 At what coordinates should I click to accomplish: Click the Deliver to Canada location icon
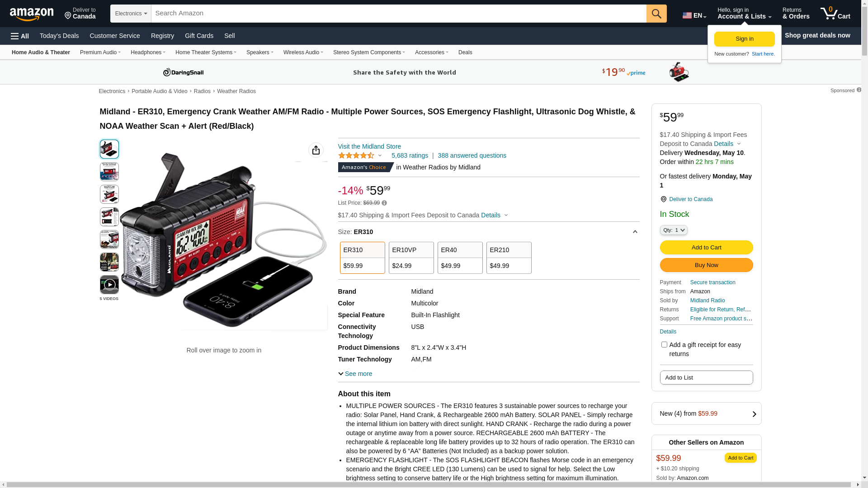[x=663, y=199]
